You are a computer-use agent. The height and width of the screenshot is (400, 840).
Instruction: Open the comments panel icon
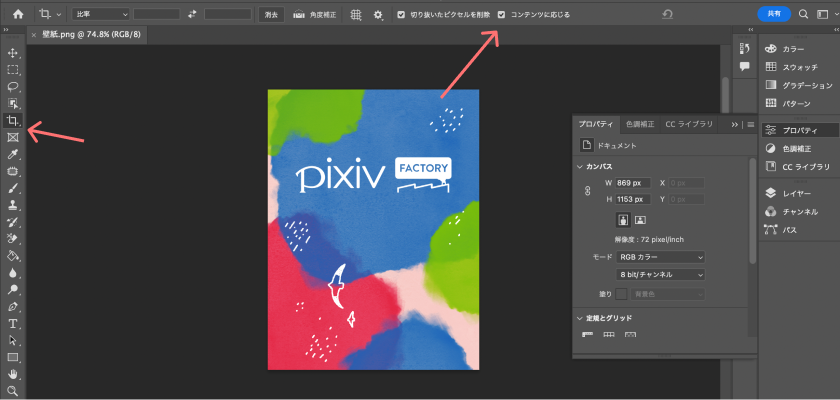[x=744, y=66]
